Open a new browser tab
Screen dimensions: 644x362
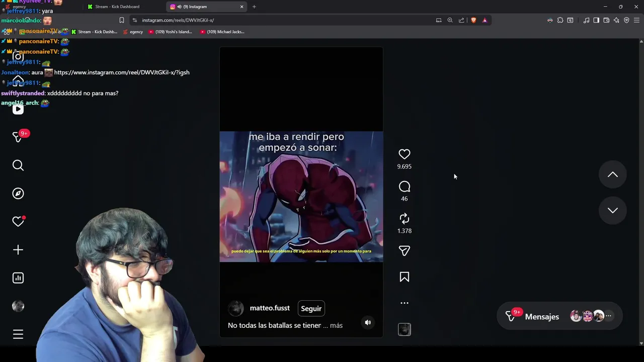coord(254,7)
